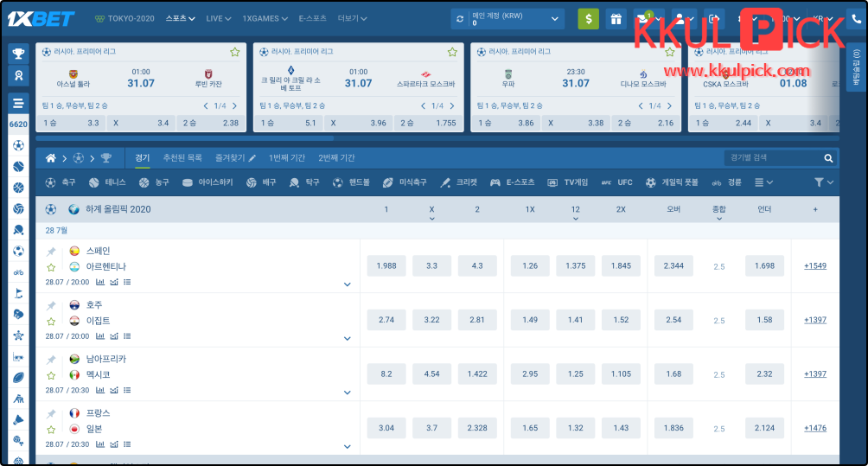Click the search magnifier icon
Screen dimensions: 868x466
[828, 158]
